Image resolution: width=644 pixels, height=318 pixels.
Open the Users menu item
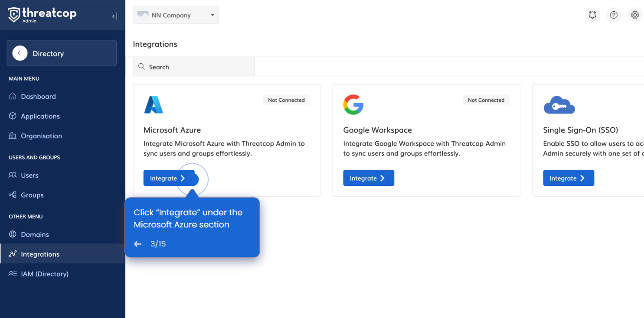[x=29, y=175]
